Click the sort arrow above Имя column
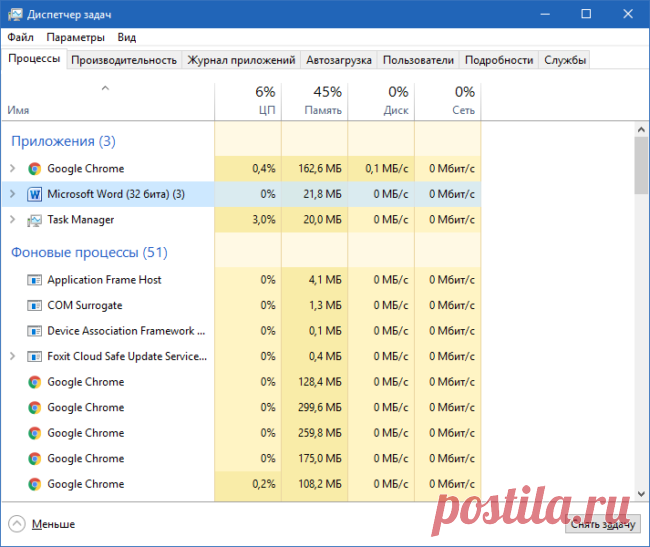 coord(105,88)
